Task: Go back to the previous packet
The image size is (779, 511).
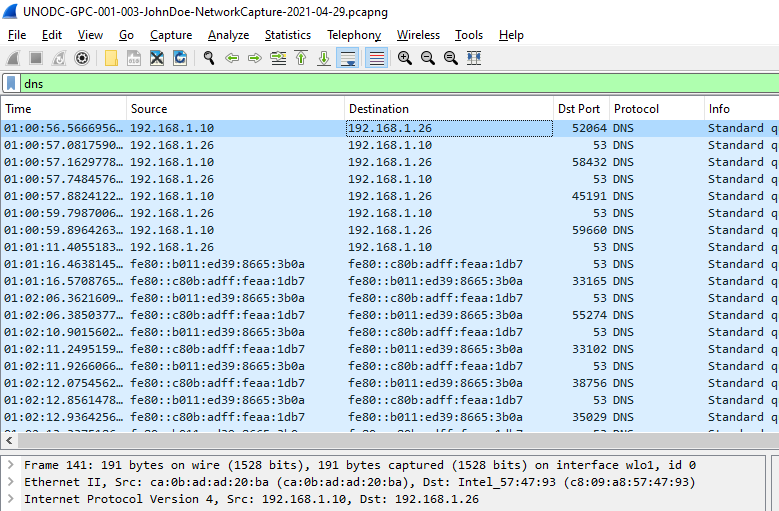Action: point(232,58)
